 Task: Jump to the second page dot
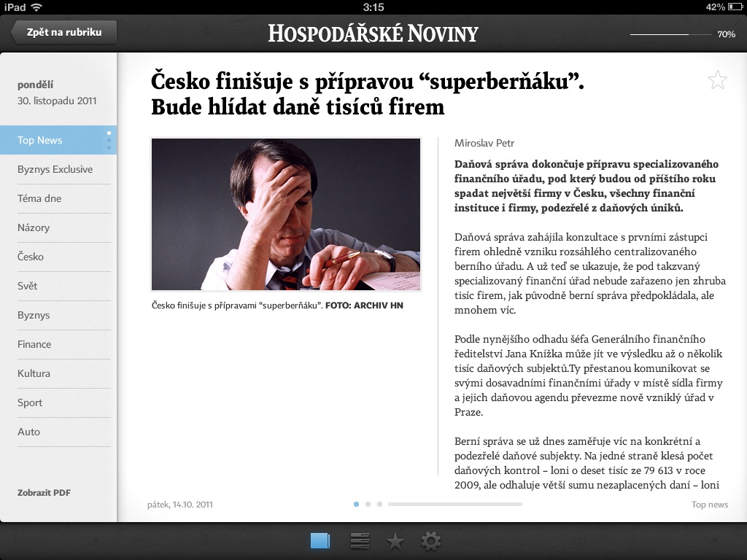368,504
